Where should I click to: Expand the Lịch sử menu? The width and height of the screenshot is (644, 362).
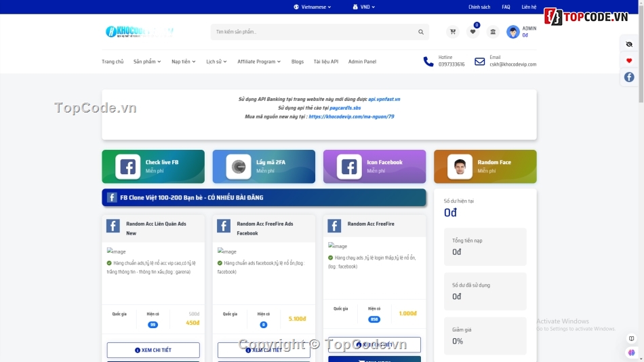coord(216,62)
